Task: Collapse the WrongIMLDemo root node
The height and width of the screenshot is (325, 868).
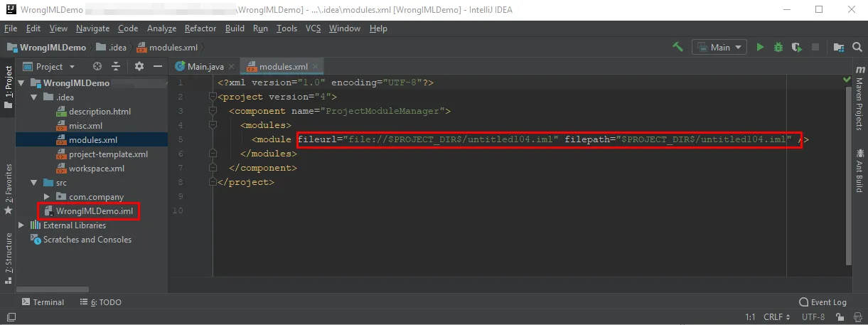Action: (22, 82)
